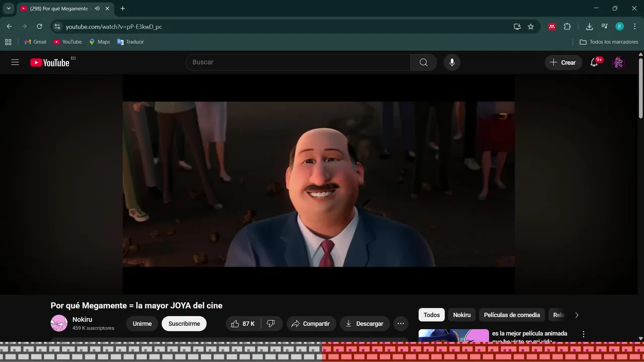
Task: View site information icon in address bar
Action: pyautogui.click(x=57, y=27)
